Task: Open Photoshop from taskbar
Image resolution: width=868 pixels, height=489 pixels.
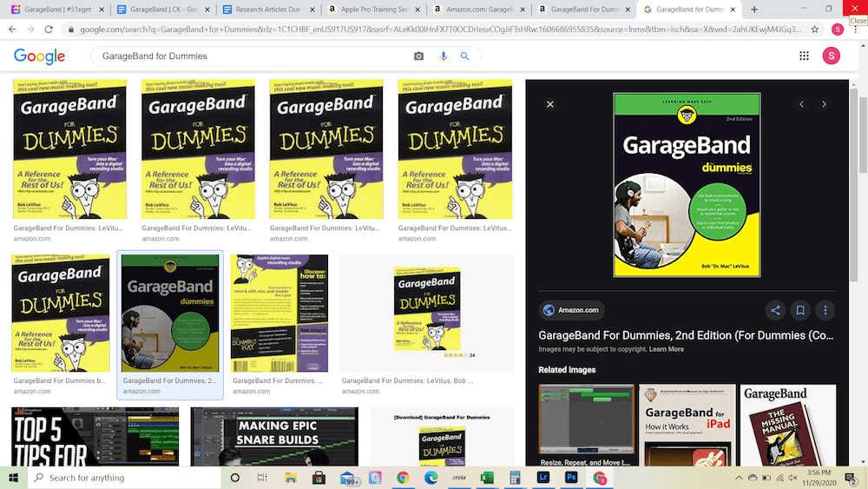Action: (x=571, y=478)
